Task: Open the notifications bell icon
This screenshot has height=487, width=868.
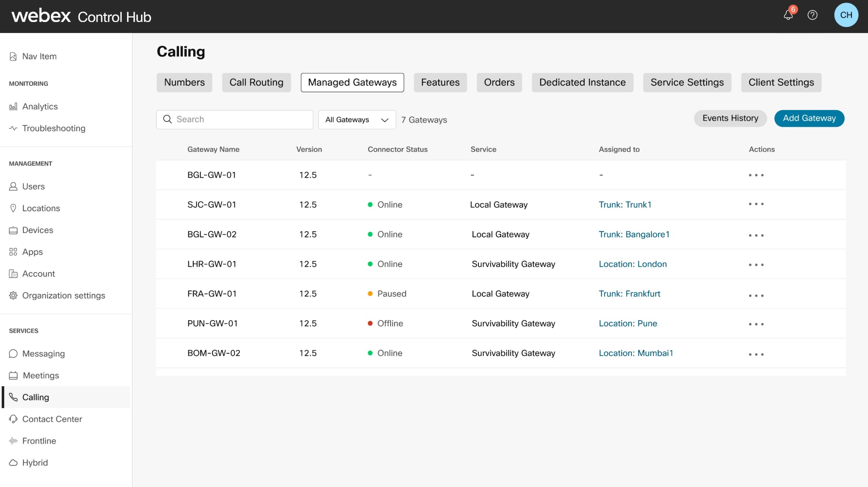Action: pos(788,15)
